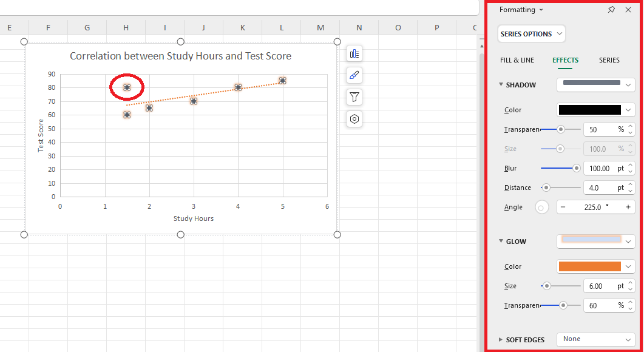Open the SERIES OPTIONS dropdown
The image size is (644, 352).
pos(531,33)
